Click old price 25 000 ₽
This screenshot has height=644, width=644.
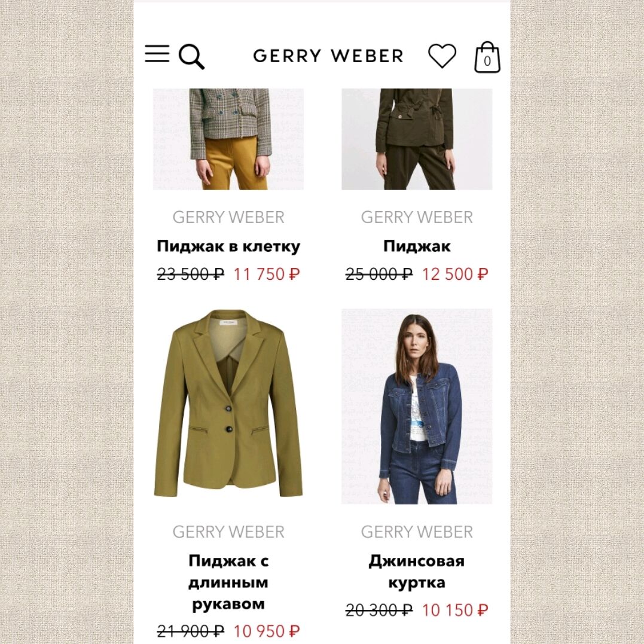tap(379, 274)
